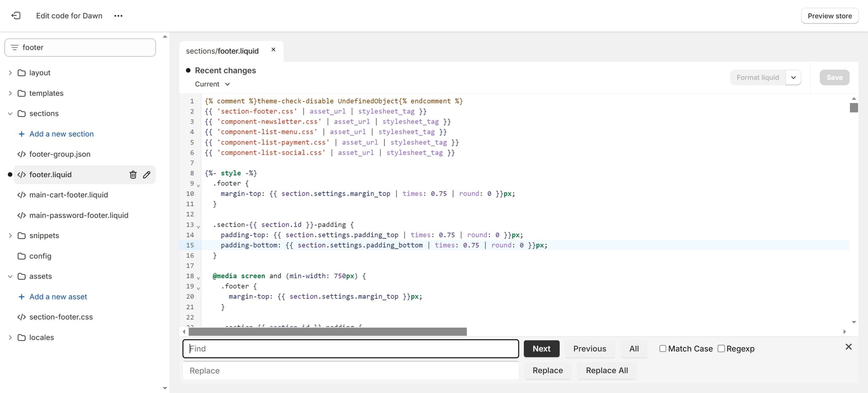The image size is (868, 393).
Task: Open the more options menu beside Edit code for Dawn
Action: click(x=118, y=16)
